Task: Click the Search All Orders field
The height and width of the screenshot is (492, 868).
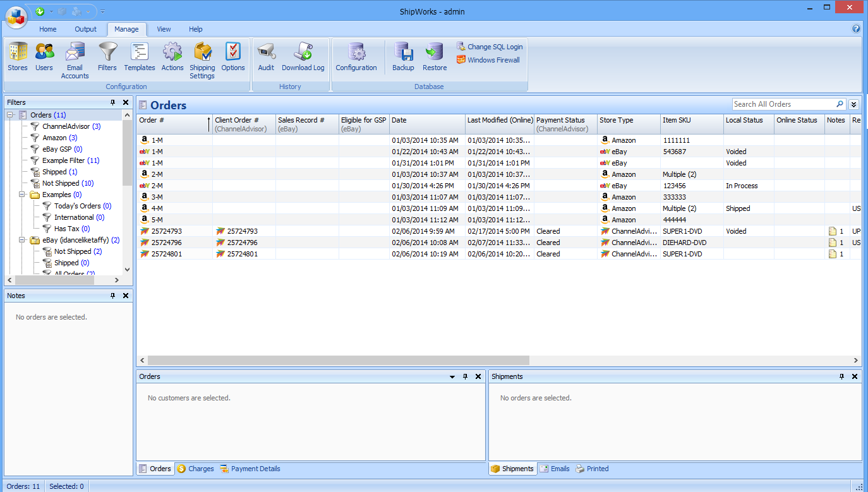Action: (x=783, y=104)
